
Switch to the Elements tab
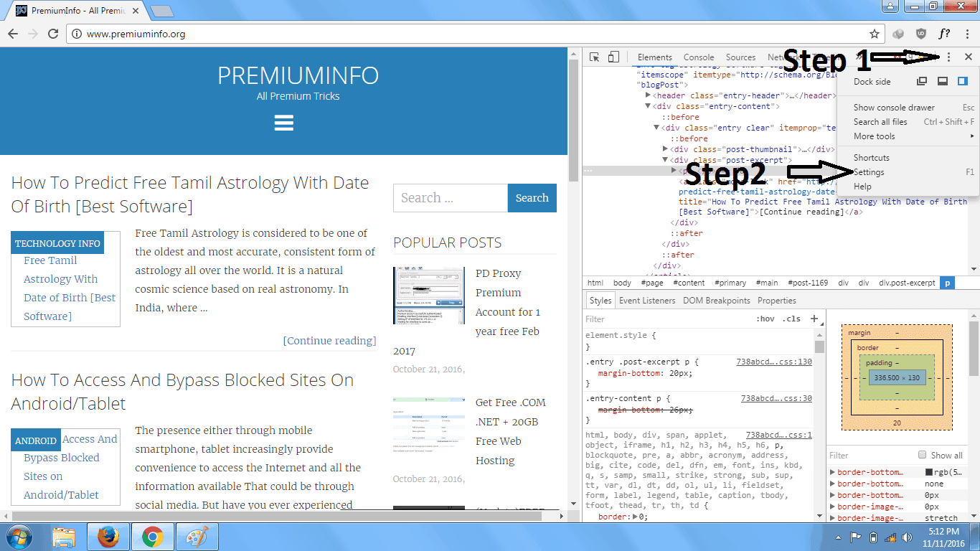tap(654, 57)
